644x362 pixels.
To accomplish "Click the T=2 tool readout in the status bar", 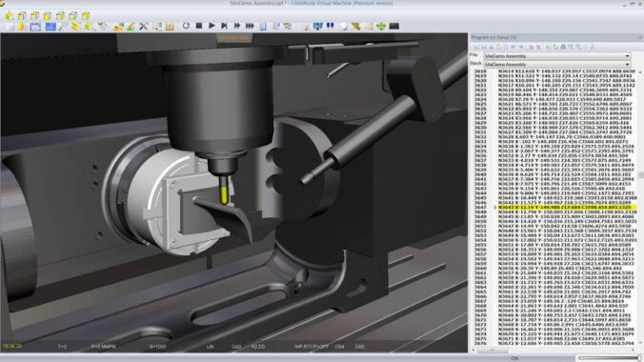I will click(62, 347).
